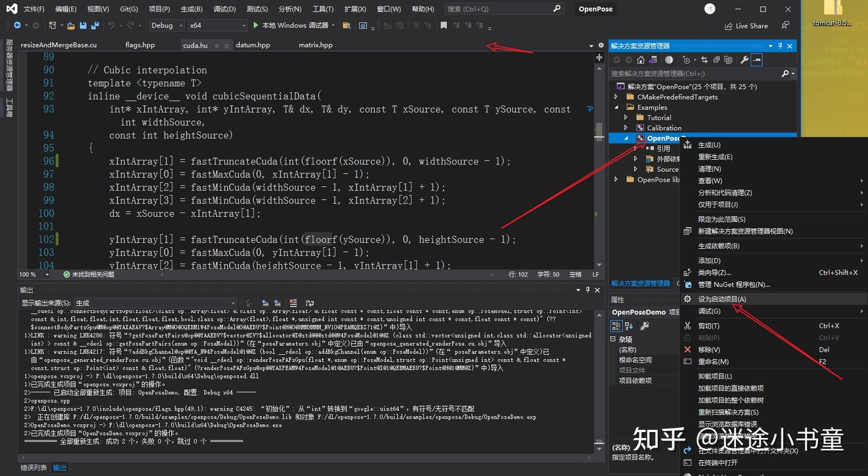Viewport: 868px width, 476px height.
Task: Open Solution Explorer's wrench Properties icon
Action: coord(744,59)
